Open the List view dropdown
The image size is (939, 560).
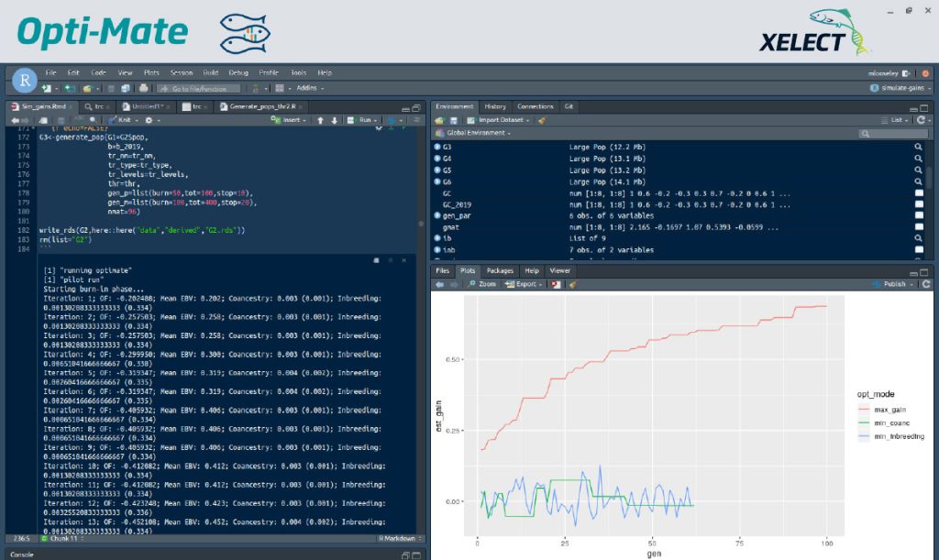896,120
